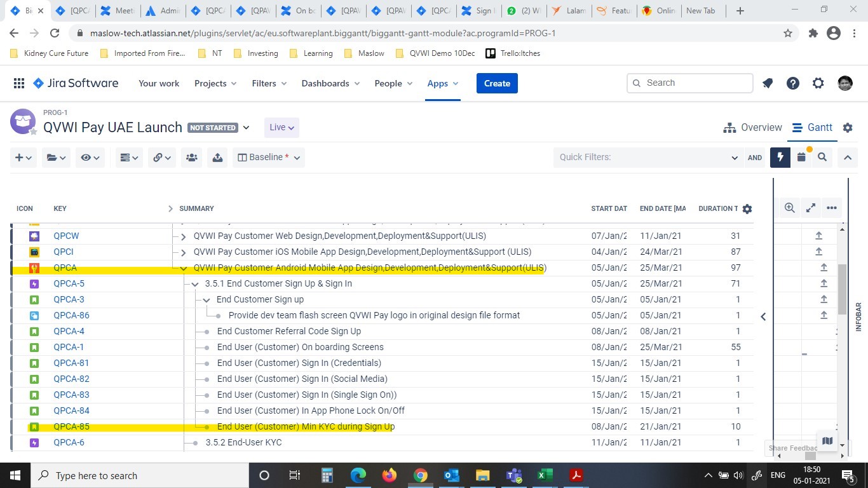
Task: Click the Share Feedback button
Action: [x=792, y=448]
